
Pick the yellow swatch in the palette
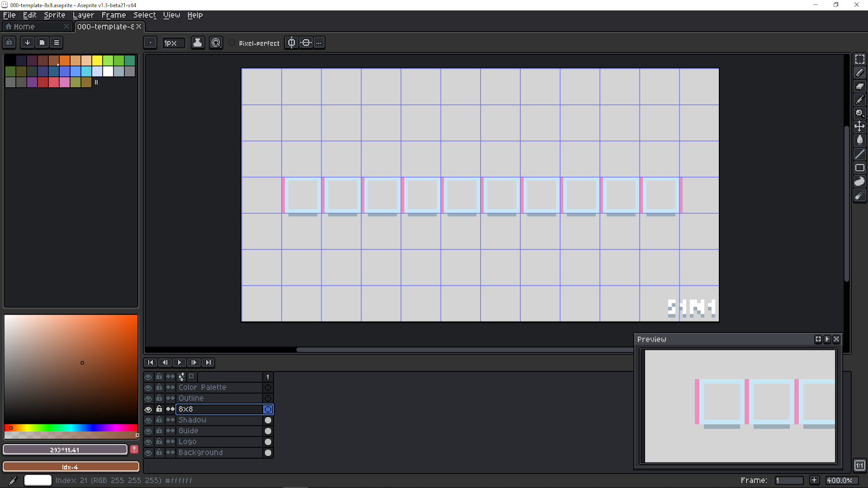pos(97,61)
